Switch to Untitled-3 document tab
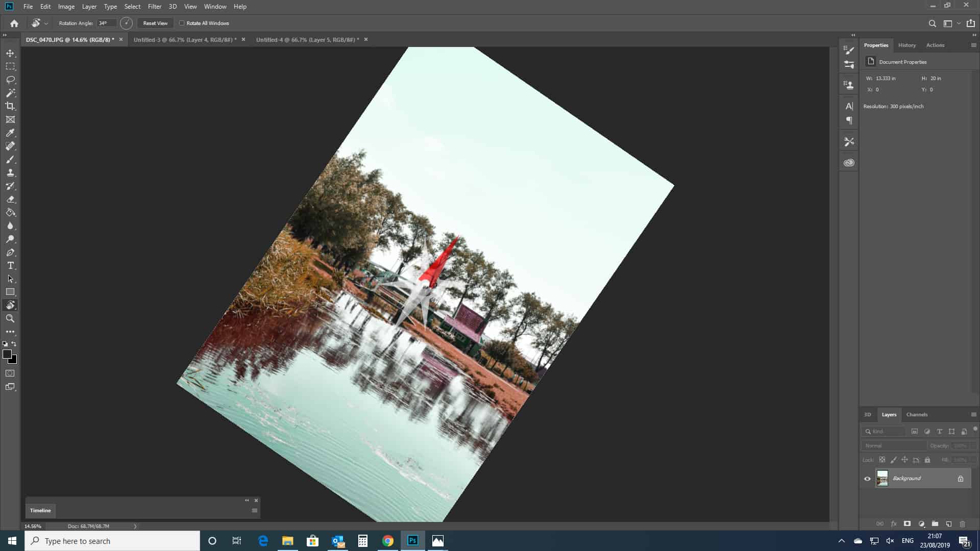980x551 pixels. coord(185,40)
